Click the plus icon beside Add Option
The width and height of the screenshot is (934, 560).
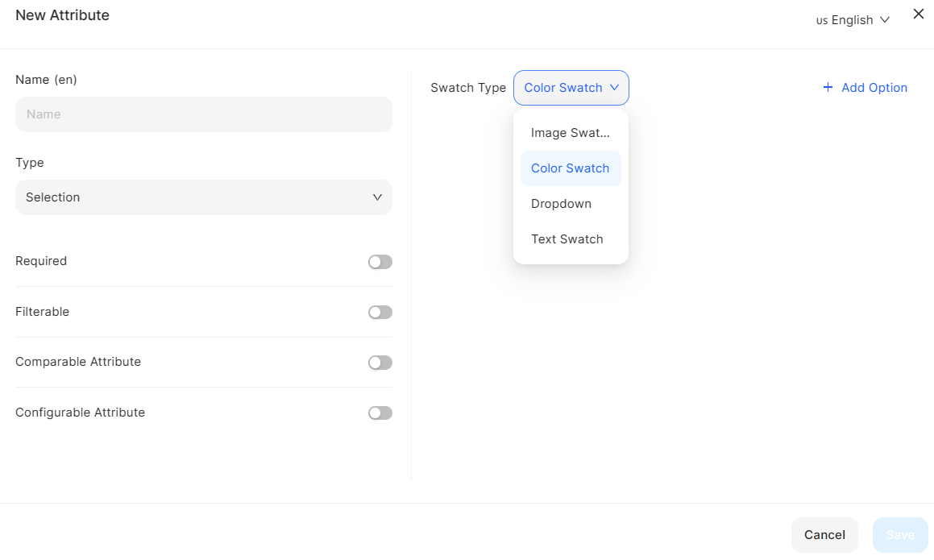(x=828, y=88)
